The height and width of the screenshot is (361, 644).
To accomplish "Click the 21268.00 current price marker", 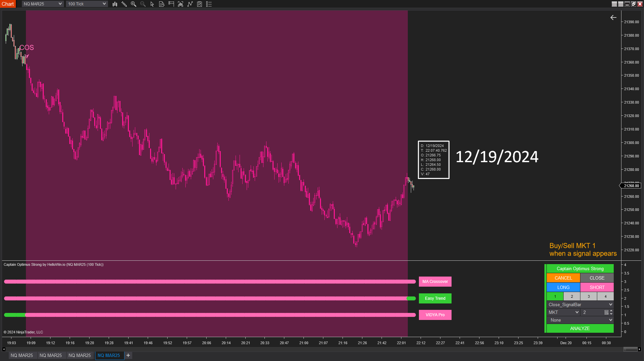I will (x=631, y=186).
